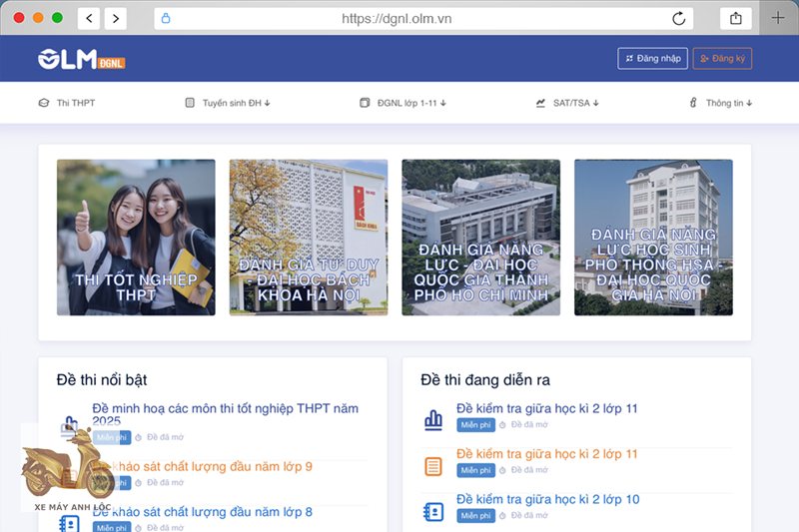
Task: Open the Thi THPT menu item
Action: [76, 103]
